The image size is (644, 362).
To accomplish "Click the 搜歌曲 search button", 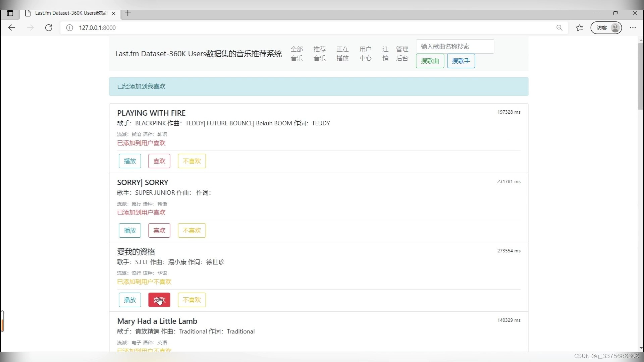I will [430, 61].
